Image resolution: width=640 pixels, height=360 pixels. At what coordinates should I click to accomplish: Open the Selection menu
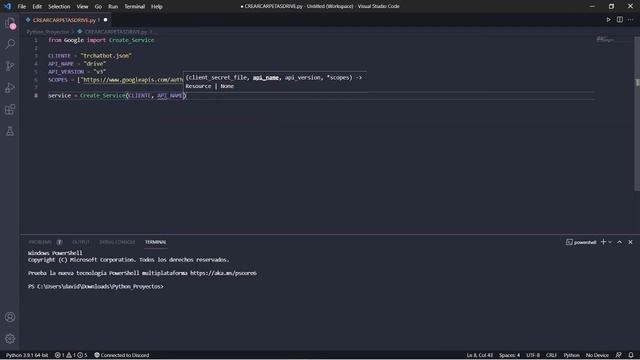click(x=59, y=7)
